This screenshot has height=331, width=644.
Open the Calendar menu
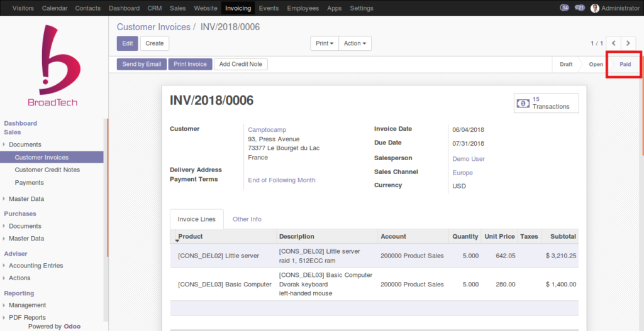pos(54,8)
